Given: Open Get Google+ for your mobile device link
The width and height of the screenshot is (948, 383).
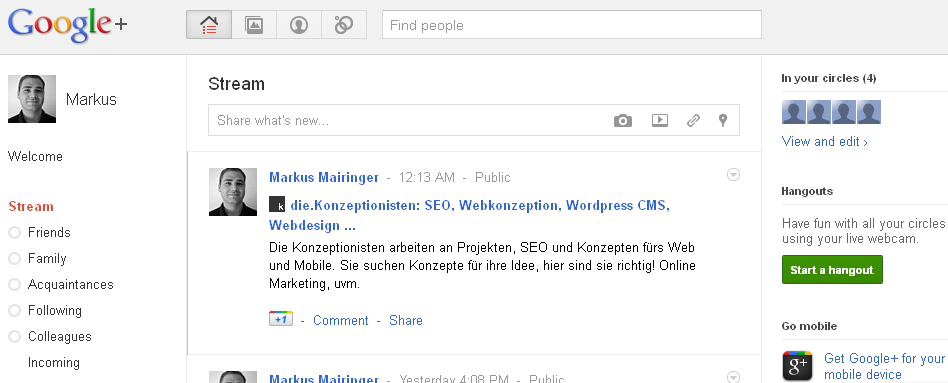Looking at the screenshot, I should [885, 366].
